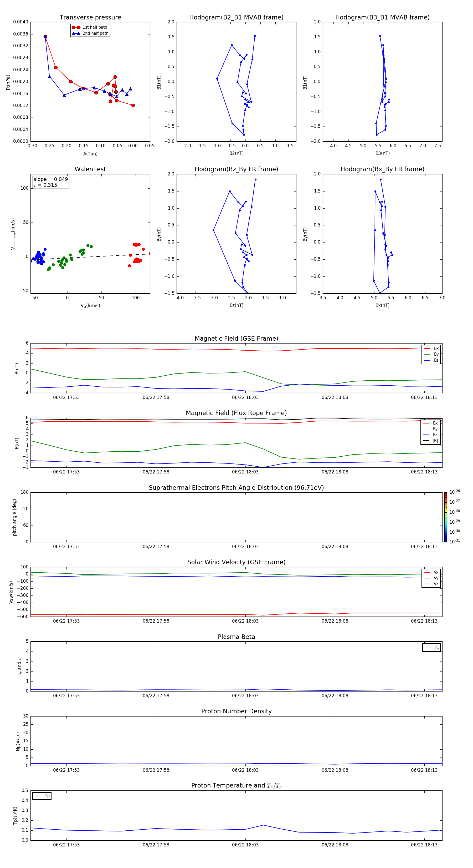The width and height of the screenshot is (473, 868).
Task: Click the 'Magnetic Field (GSE Frame)' title
Action: point(236,339)
